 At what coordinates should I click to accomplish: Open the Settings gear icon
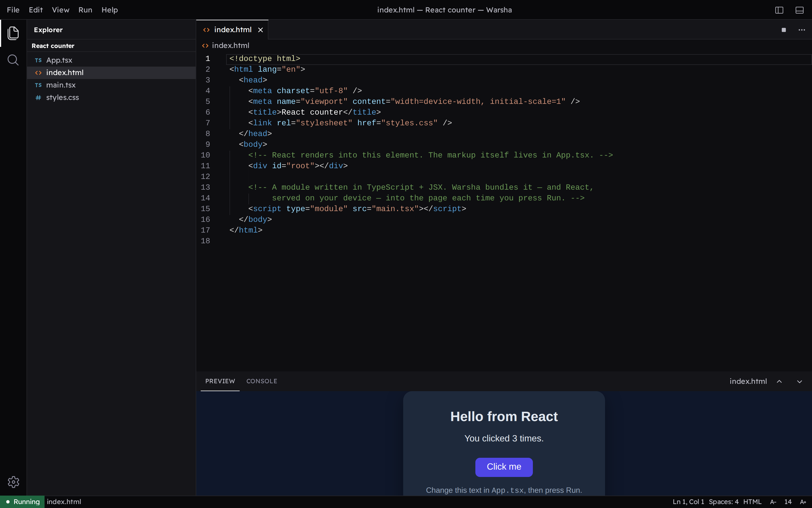point(14,482)
